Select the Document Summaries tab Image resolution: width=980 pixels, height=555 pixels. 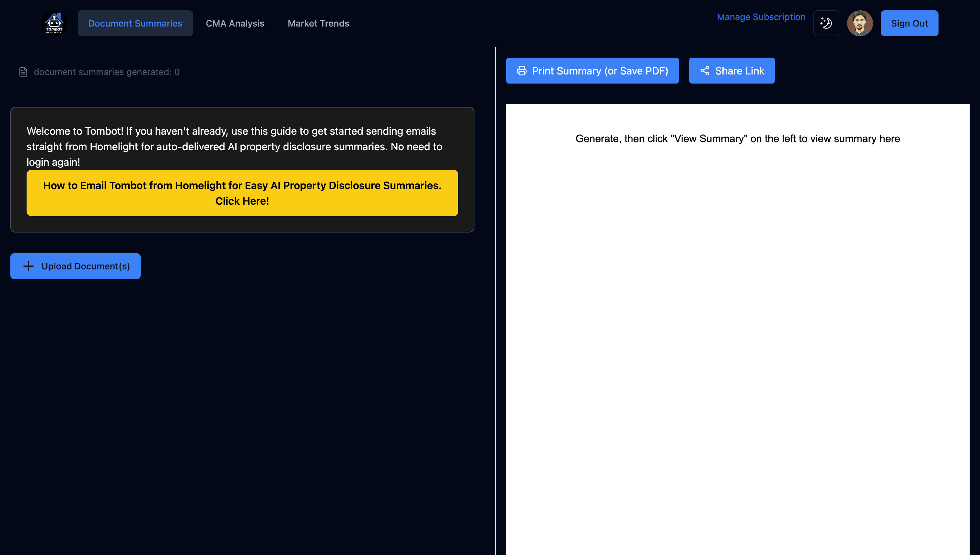[135, 23]
